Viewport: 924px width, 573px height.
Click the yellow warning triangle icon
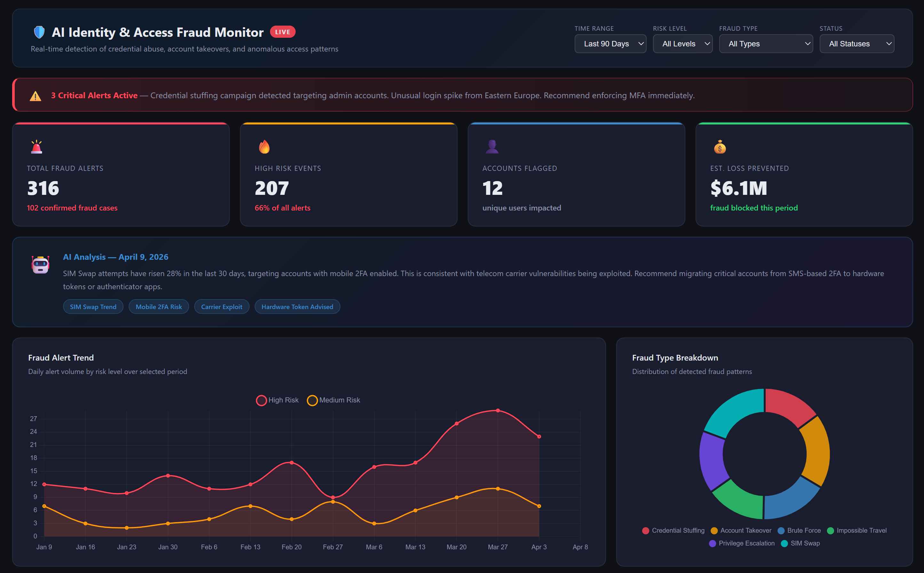pyautogui.click(x=35, y=96)
